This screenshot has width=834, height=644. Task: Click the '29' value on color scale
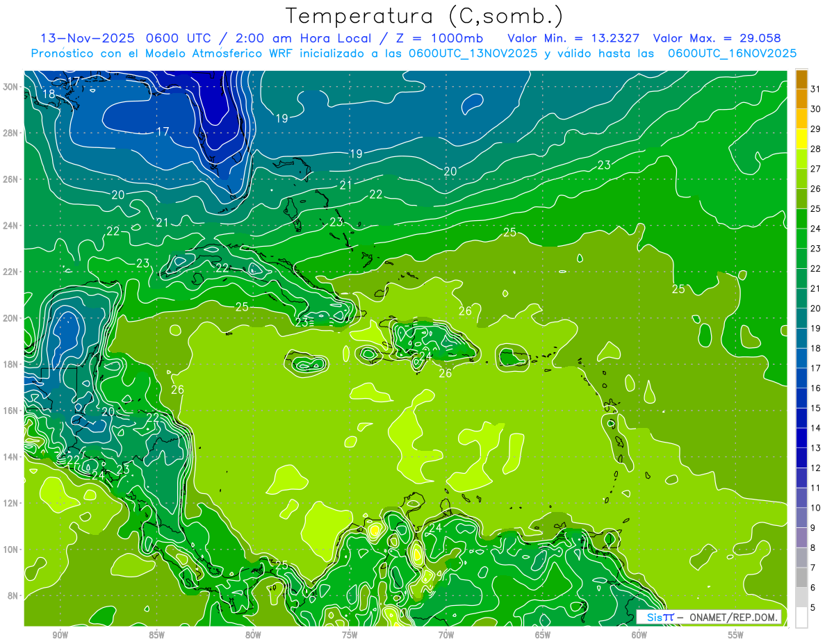coord(815,129)
